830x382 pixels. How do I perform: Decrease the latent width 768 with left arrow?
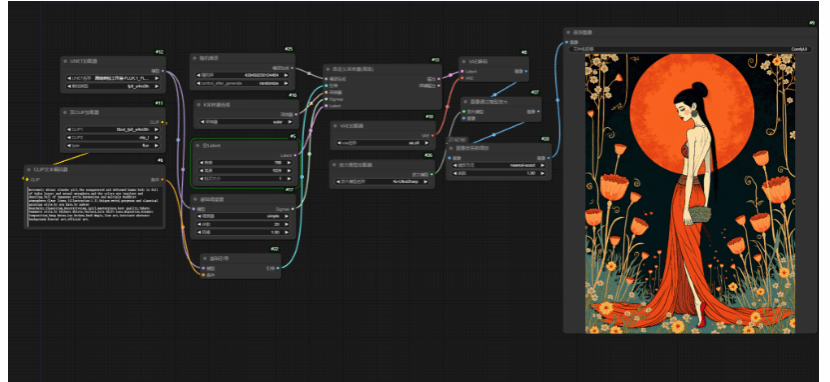point(201,163)
